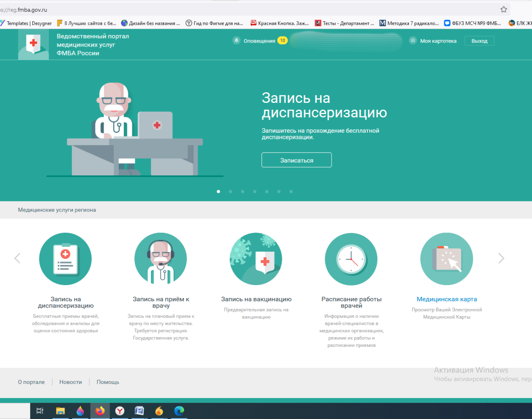Click the doctor appointment headset icon
The image size is (532, 419).
coord(160,259)
